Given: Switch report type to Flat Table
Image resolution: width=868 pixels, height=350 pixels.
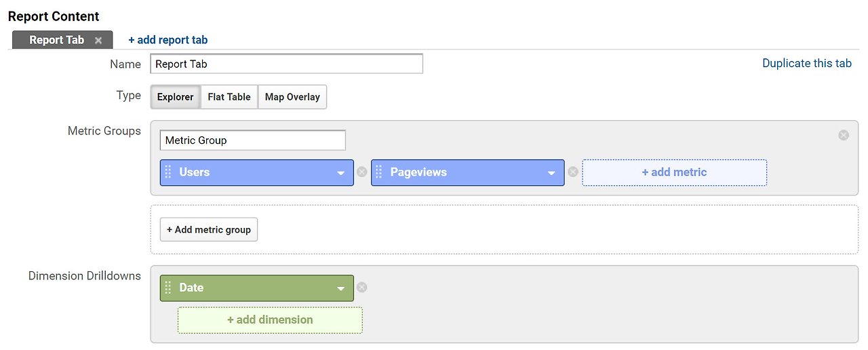Looking at the screenshot, I should point(229,97).
